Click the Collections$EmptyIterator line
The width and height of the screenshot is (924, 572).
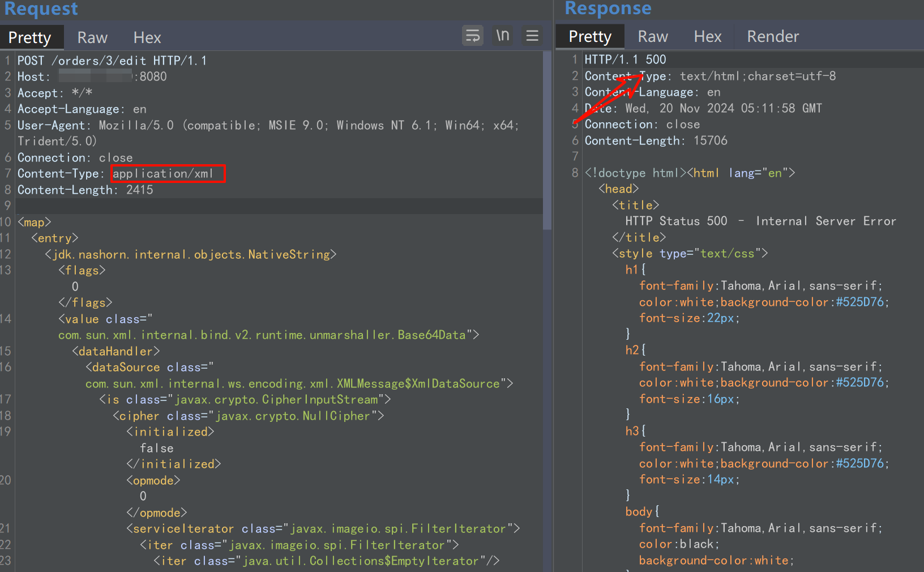click(327, 561)
